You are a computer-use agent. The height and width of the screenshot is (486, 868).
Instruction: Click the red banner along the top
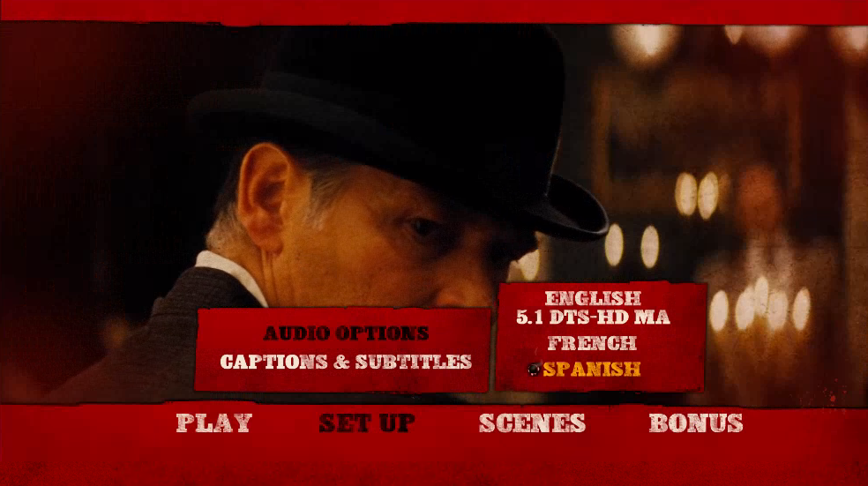point(434,11)
